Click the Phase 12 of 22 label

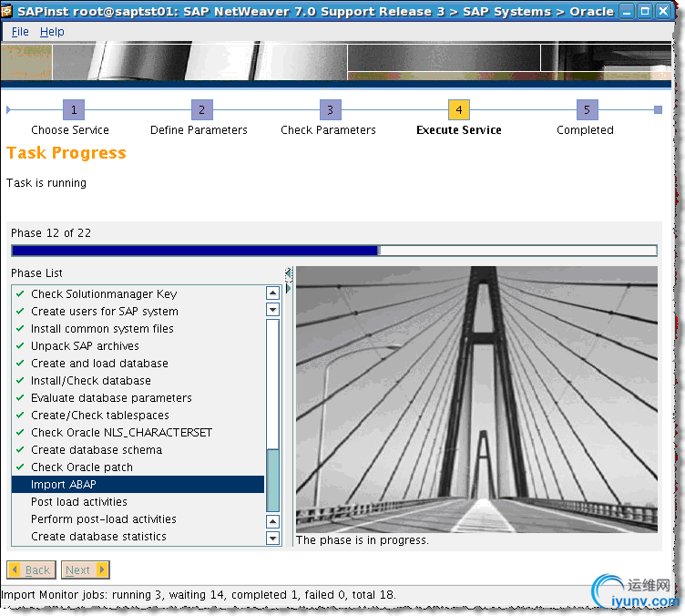51,233
